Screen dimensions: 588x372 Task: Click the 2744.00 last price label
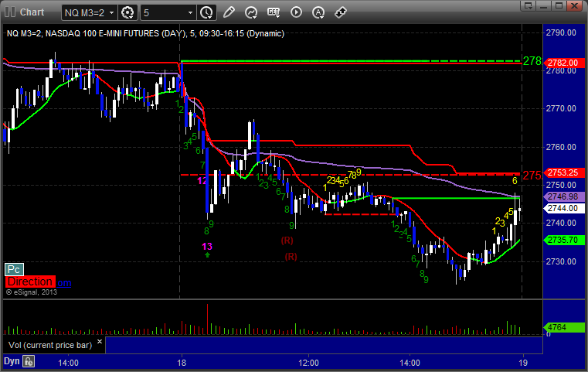coord(562,209)
